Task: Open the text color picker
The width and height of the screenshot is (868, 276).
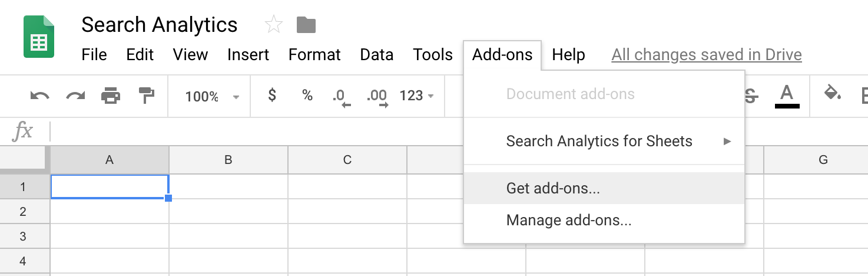Action: pyautogui.click(x=787, y=97)
